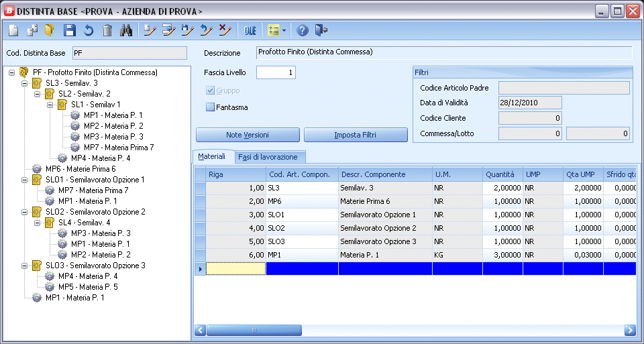Click the 0,03000 Qta UMP cell

[583, 255]
